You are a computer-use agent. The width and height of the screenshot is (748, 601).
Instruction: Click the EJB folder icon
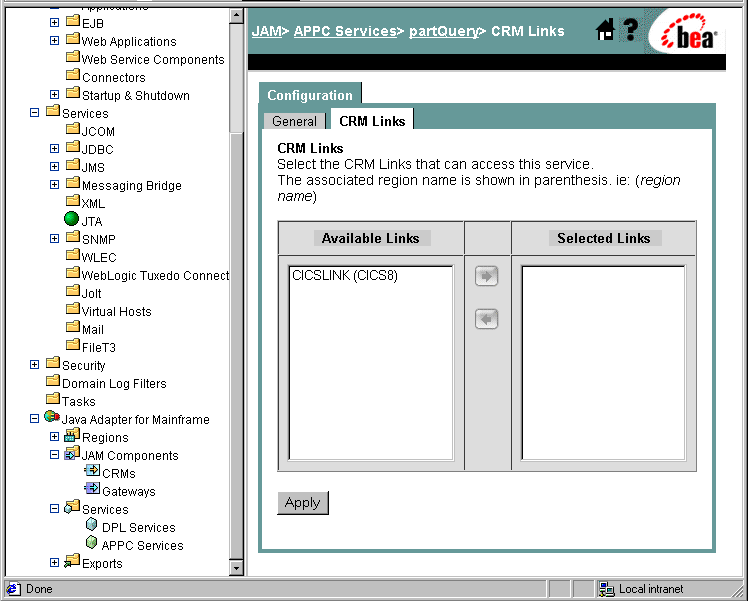[x=73, y=21]
